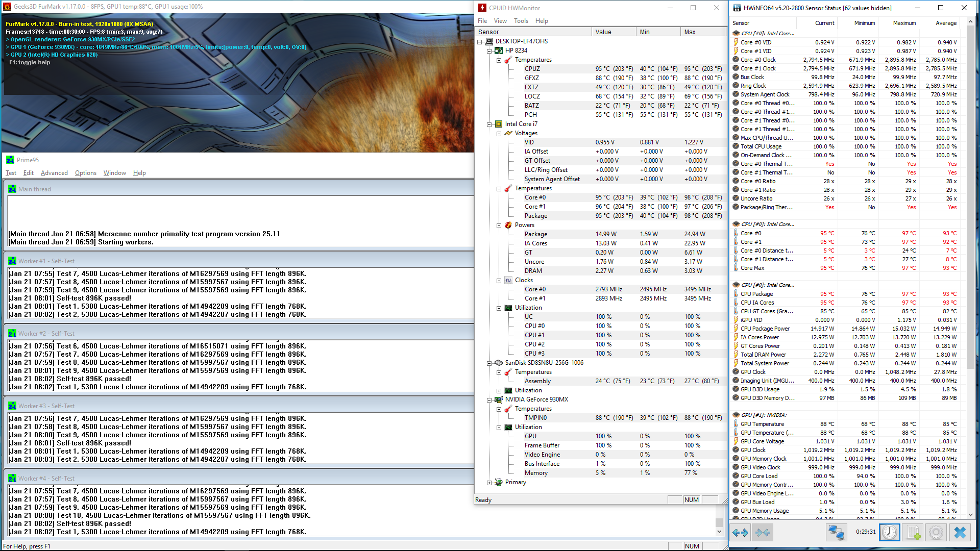Screen dimensions: 980x551
Task: Click HWiNFO scrollbar up arrow
Action: 971,22
